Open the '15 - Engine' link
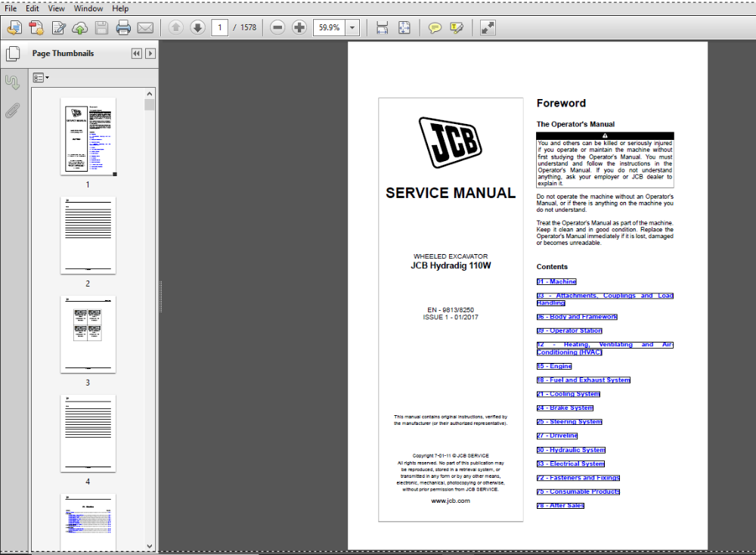The width and height of the screenshot is (756, 555). [554, 366]
